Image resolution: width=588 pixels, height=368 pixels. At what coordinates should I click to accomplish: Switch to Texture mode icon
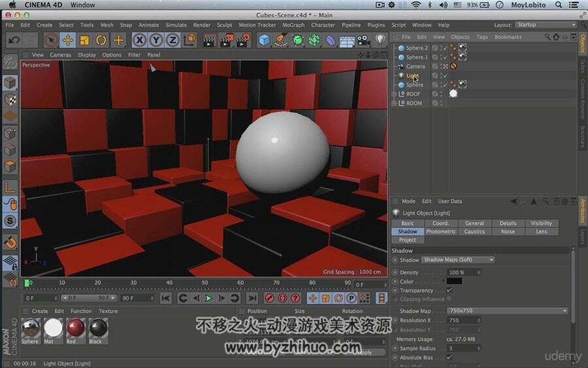point(10,100)
